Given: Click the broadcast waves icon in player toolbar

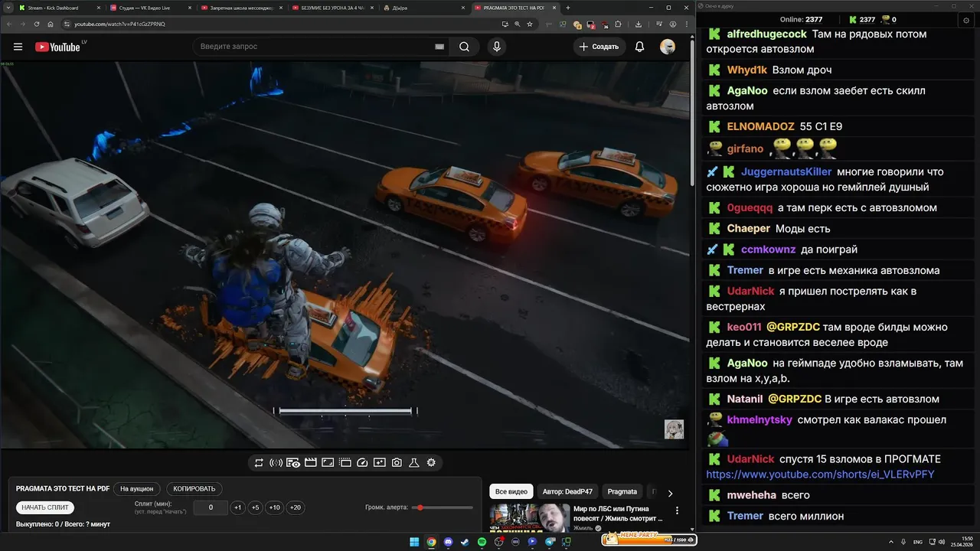Looking at the screenshot, I should [276, 463].
